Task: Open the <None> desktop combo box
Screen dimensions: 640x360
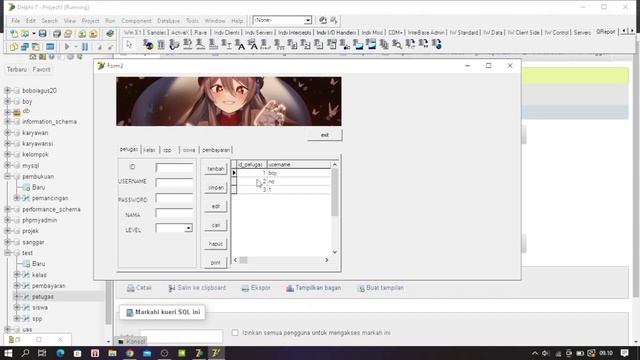Action: (x=308, y=20)
